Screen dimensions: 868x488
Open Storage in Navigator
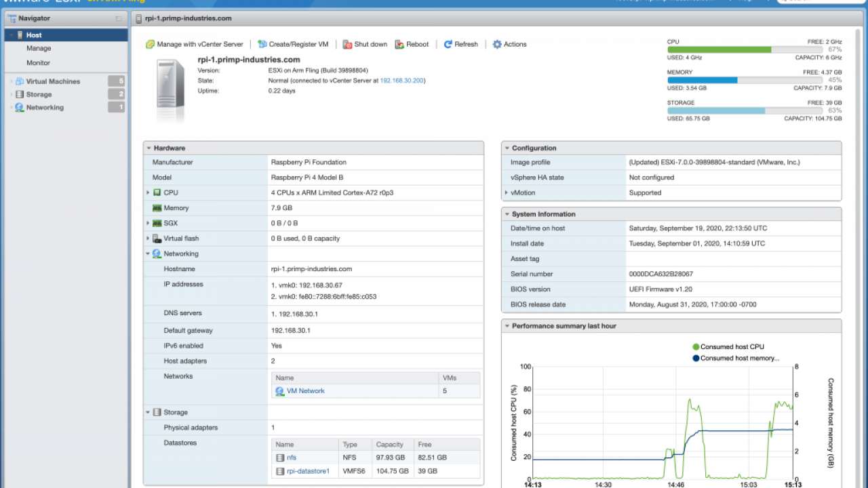(x=39, y=94)
